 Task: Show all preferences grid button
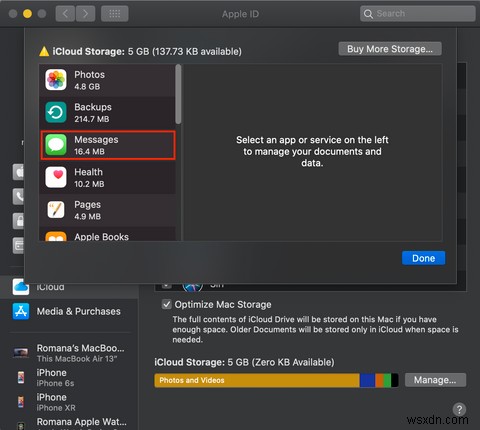[x=115, y=14]
